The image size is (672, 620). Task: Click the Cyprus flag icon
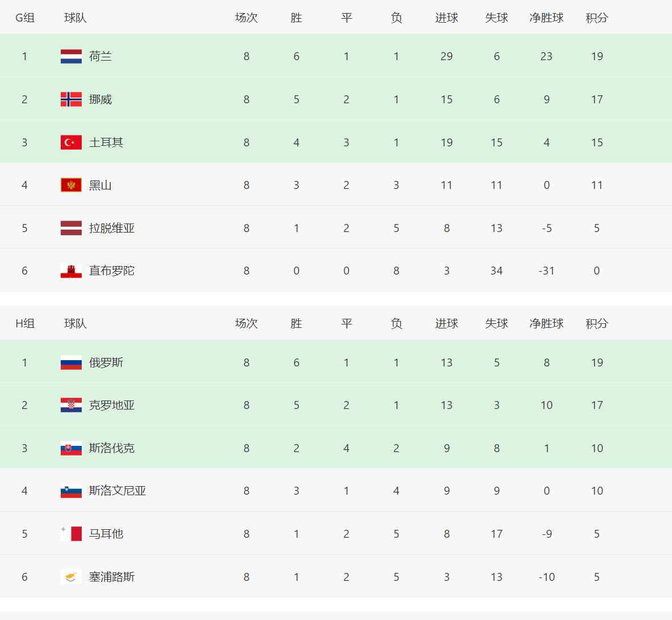71,577
